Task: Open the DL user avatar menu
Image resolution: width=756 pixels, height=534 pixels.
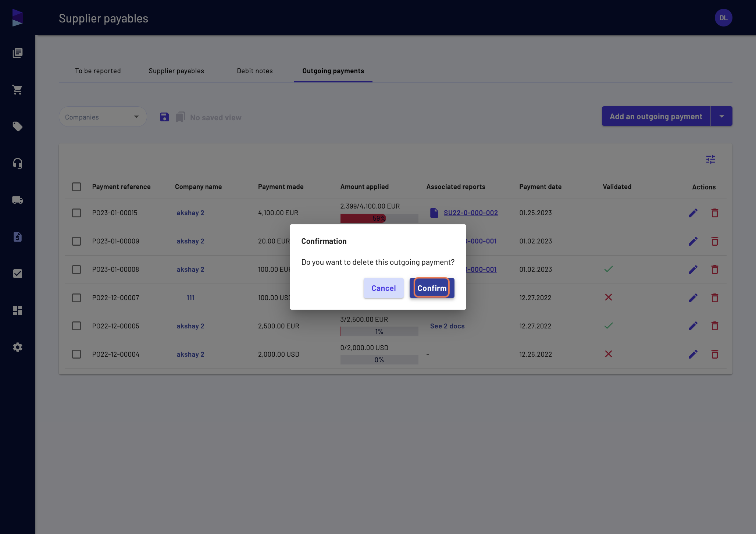Action: click(723, 18)
